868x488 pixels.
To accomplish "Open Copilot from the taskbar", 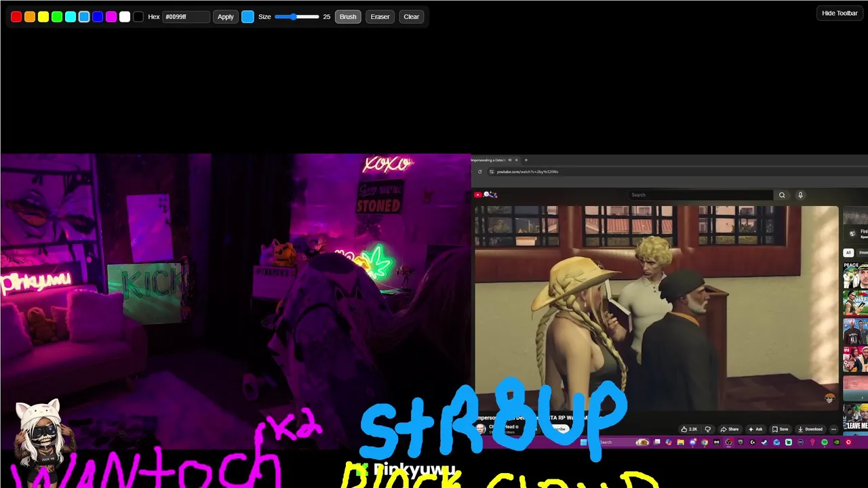I will 669,443.
